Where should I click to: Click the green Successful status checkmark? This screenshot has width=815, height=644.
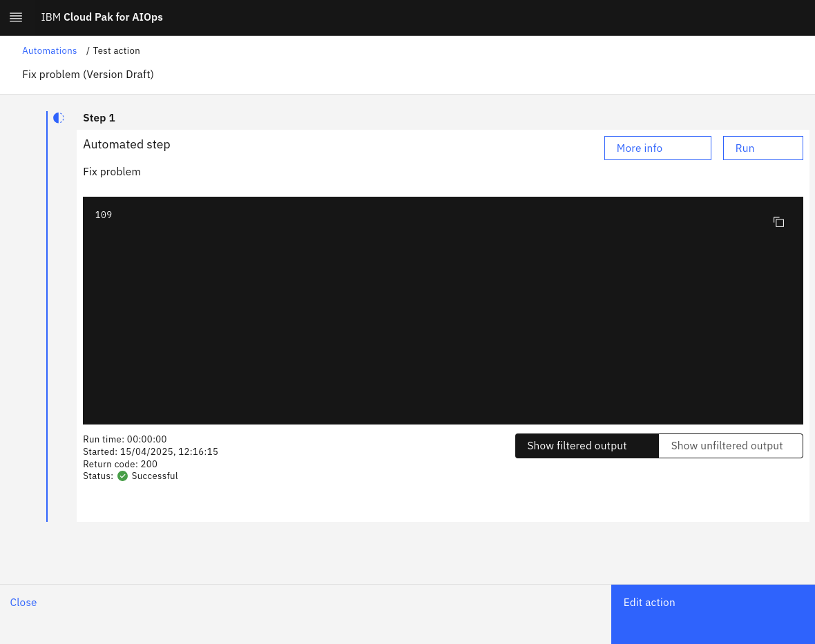click(123, 476)
